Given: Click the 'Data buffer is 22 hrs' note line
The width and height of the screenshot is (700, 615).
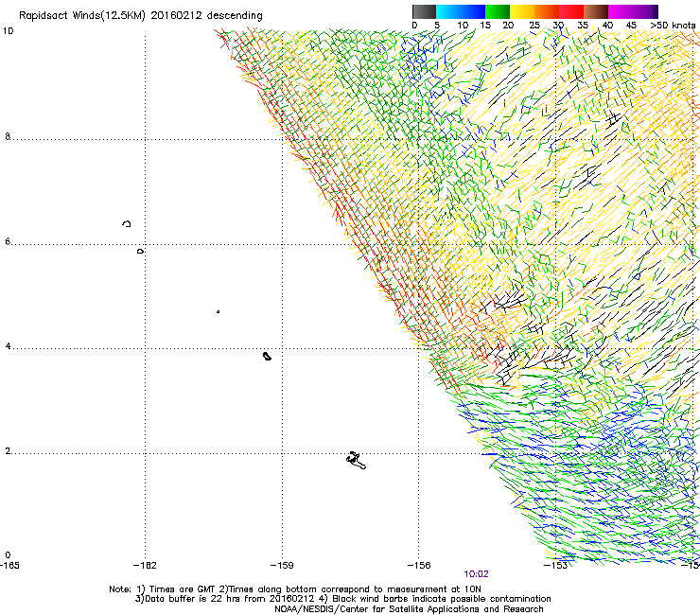Looking at the screenshot, I should pyautogui.click(x=342, y=599).
